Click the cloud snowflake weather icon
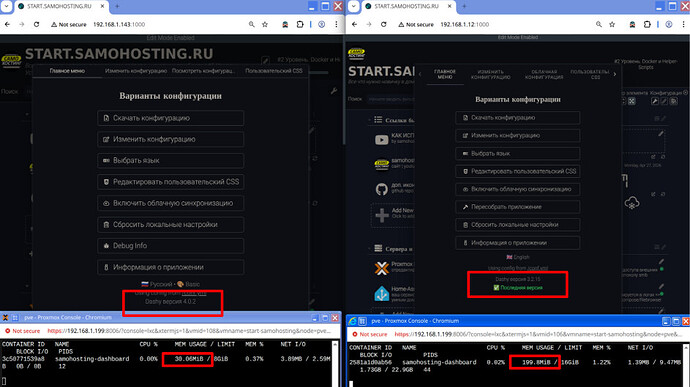Image resolution: width=690 pixels, height=387 pixels. (x=632, y=203)
